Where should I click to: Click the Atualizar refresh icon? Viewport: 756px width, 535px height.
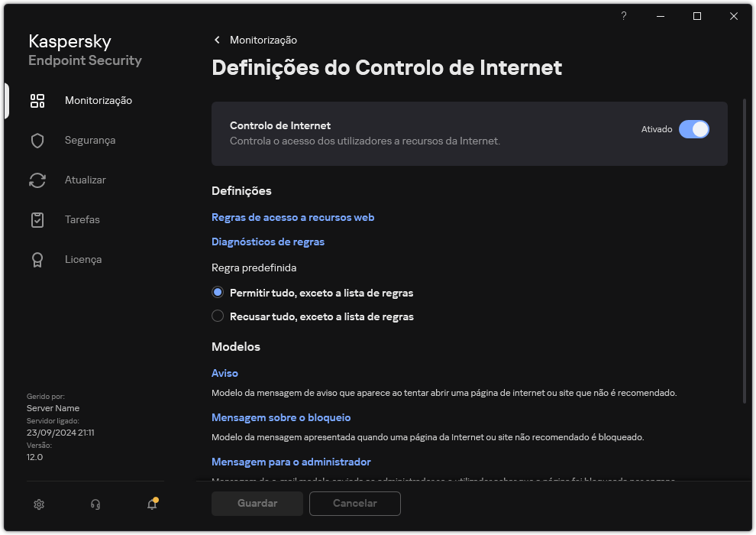[37, 180]
